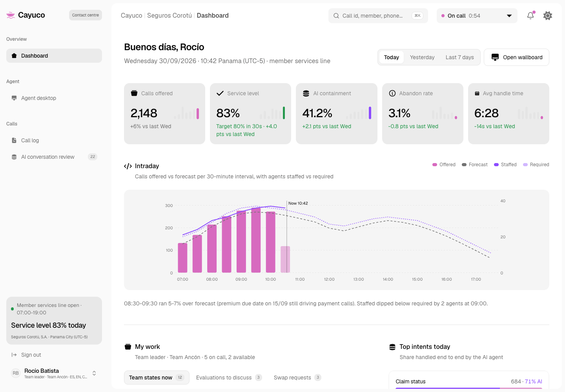Open the notifications bell

point(530,15)
